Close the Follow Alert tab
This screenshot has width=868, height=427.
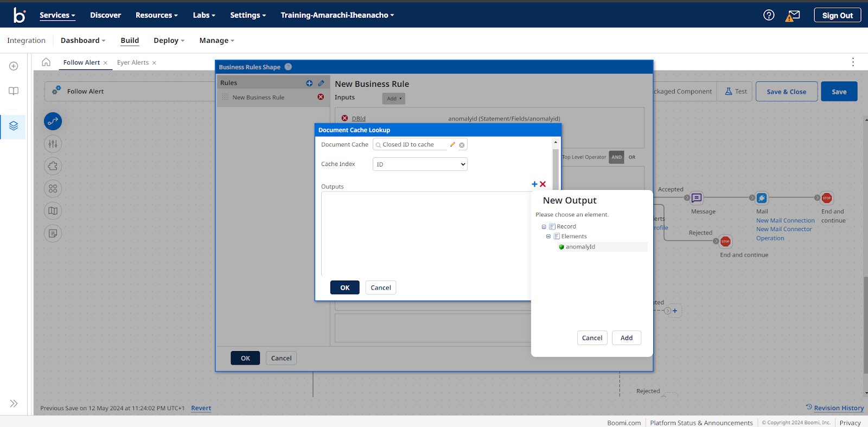coord(105,63)
